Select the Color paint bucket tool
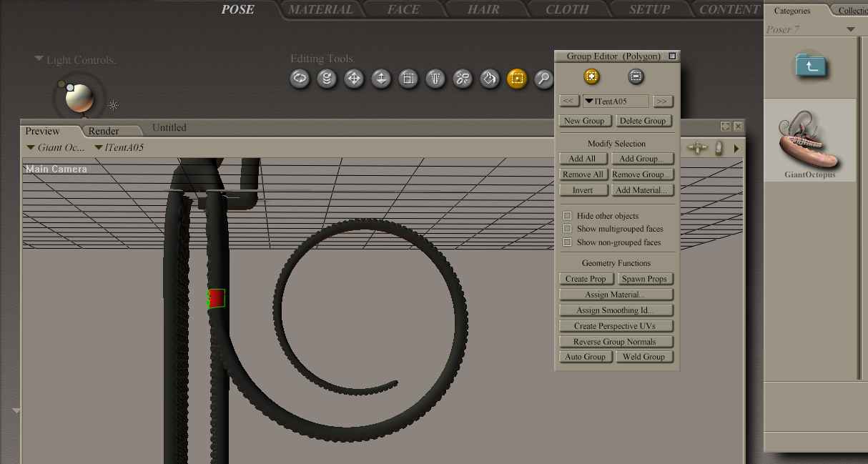The width and height of the screenshot is (868, 464). coord(490,79)
